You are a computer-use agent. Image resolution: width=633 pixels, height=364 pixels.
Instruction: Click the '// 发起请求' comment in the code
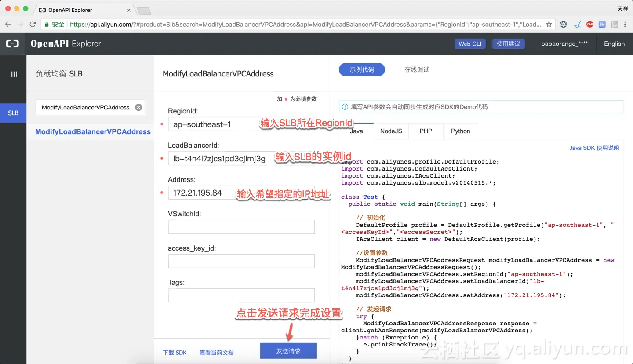[374, 309]
